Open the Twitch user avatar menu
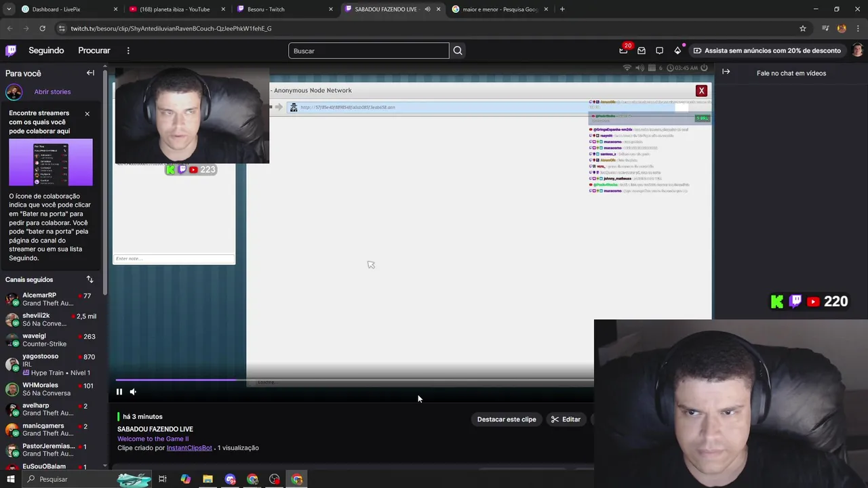 [x=857, y=50]
